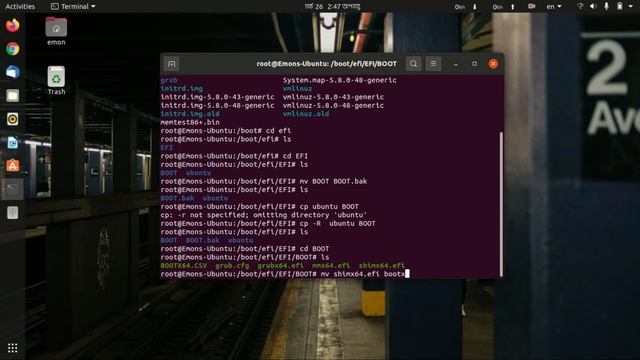Open a new tab in the terminal
Viewport: 640px width, 360px height.
click(x=171, y=64)
